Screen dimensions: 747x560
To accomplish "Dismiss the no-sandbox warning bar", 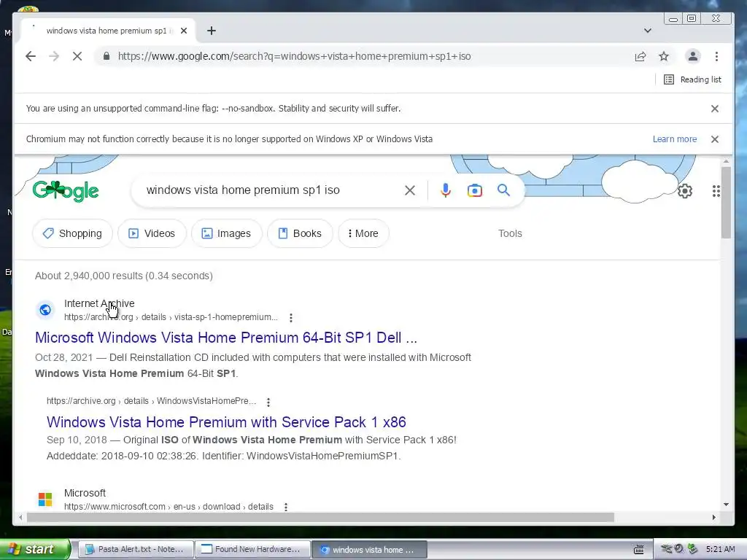I will [x=715, y=109].
